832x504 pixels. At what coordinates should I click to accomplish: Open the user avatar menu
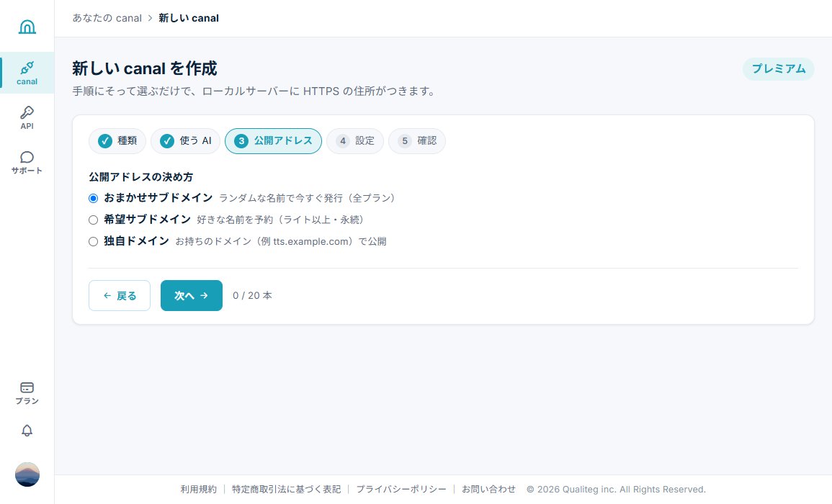27,474
